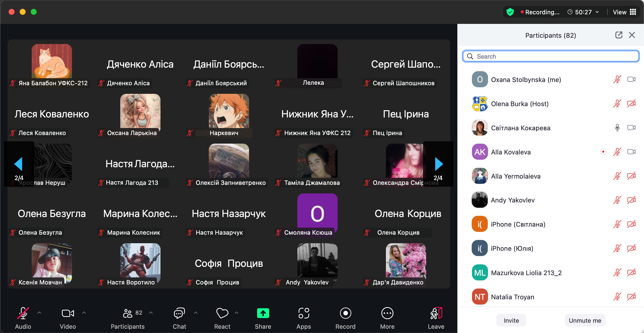Go to next gallery page arrow
Screen dimensions: 644x333
(439, 164)
